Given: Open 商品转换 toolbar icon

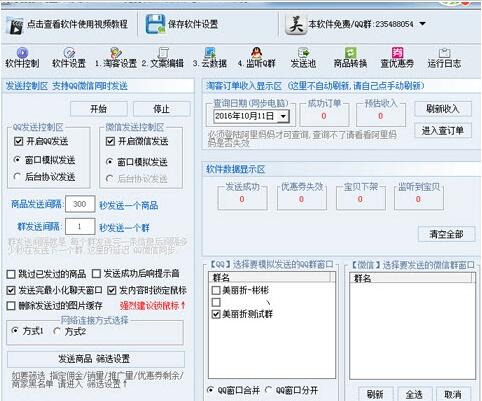Looking at the screenshot, I should pyautogui.click(x=350, y=53).
